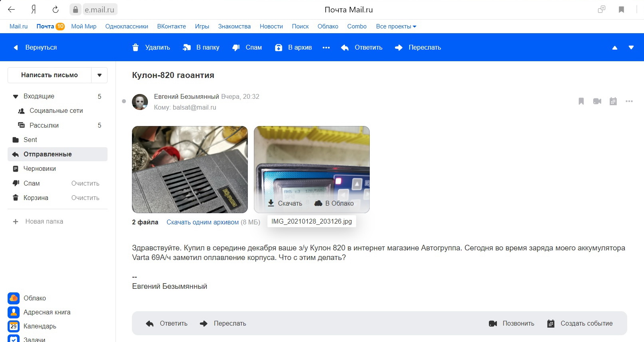Toggle the unread dot beside sender avatar
The height and width of the screenshot is (342, 644).
[x=124, y=102]
